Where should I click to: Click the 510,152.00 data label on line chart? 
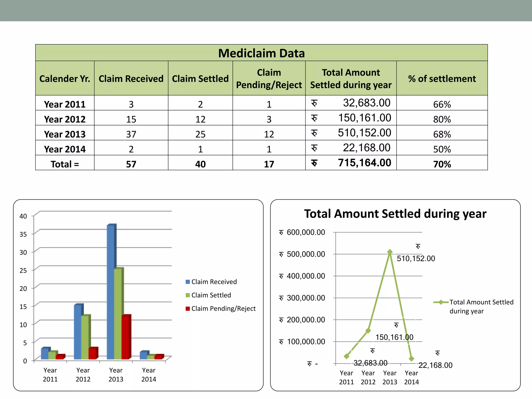click(416, 258)
